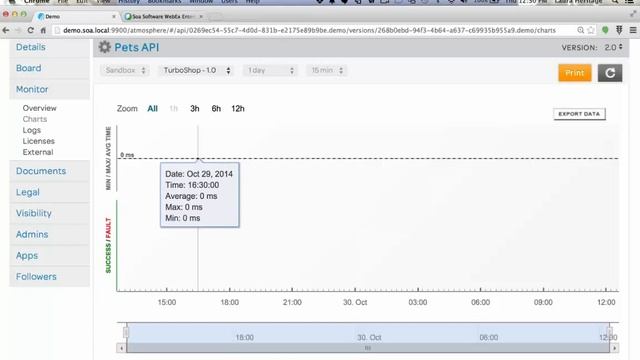
Task: Close the Demo browser tab
Action: [x=114, y=16]
